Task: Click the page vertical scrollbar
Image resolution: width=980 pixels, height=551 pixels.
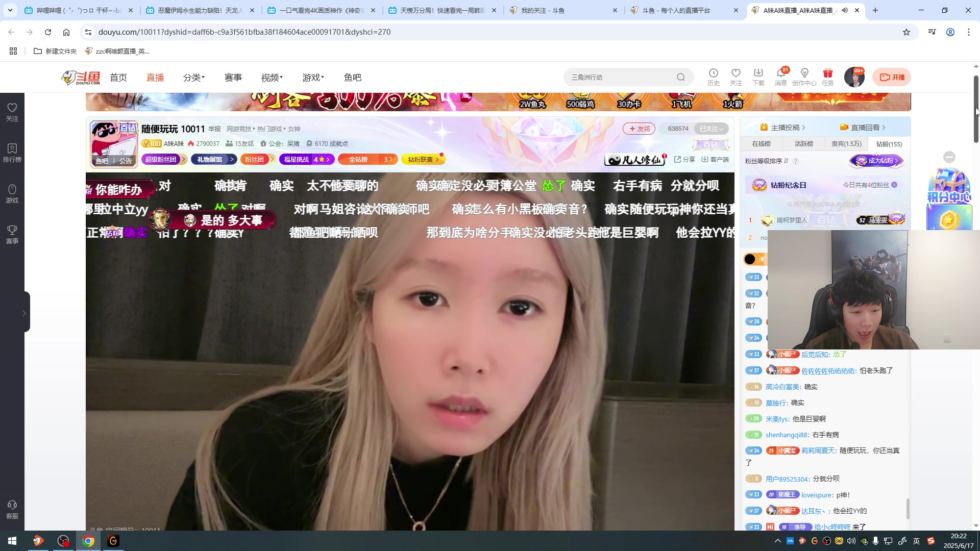Action: 976,109
